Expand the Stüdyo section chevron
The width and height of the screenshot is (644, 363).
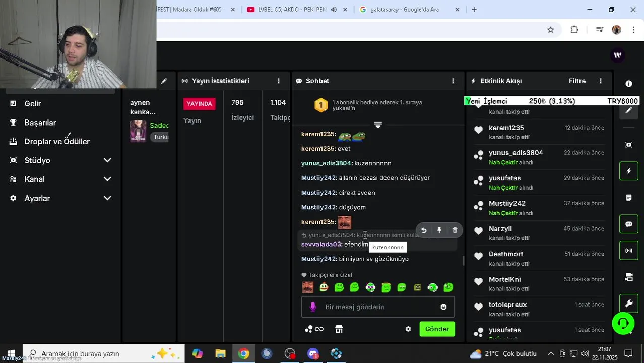pyautogui.click(x=107, y=160)
